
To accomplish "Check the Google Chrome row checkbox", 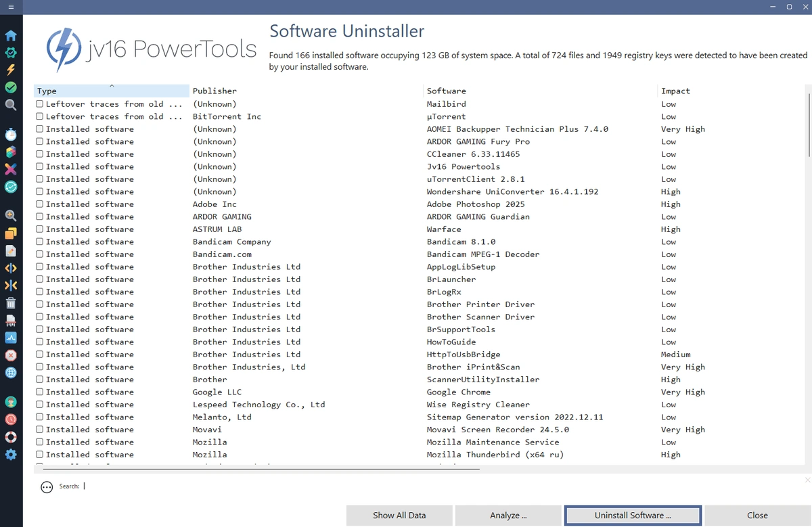I will [x=39, y=392].
